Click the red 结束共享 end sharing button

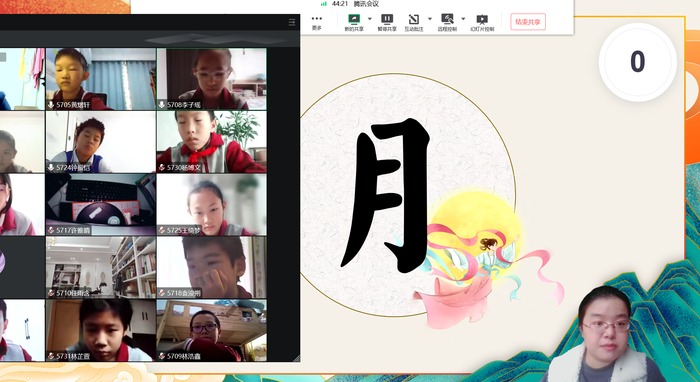pyautogui.click(x=528, y=22)
